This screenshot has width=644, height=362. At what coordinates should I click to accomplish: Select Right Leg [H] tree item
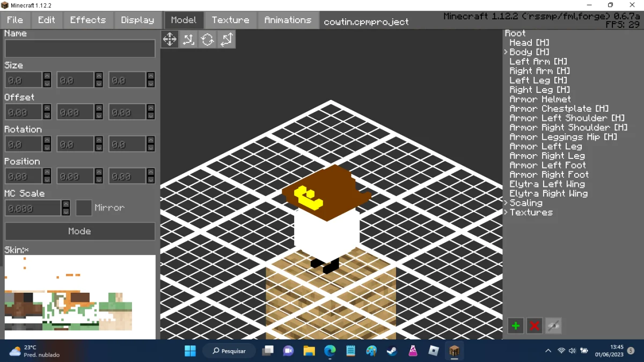pos(540,90)
